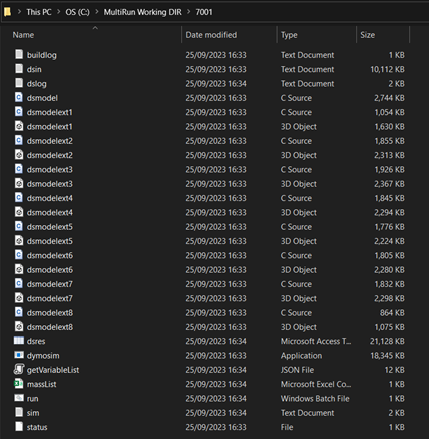Click the dsmodelext7 3D Object file icon
The width and height of the screenshot is (429, 439).
[x=19, y=298]
